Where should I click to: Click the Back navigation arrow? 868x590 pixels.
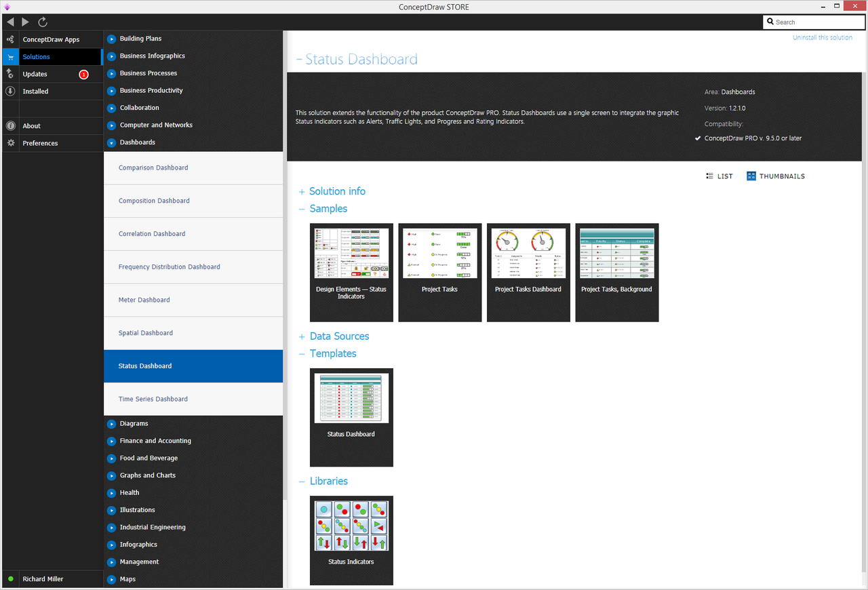point(10,22)
